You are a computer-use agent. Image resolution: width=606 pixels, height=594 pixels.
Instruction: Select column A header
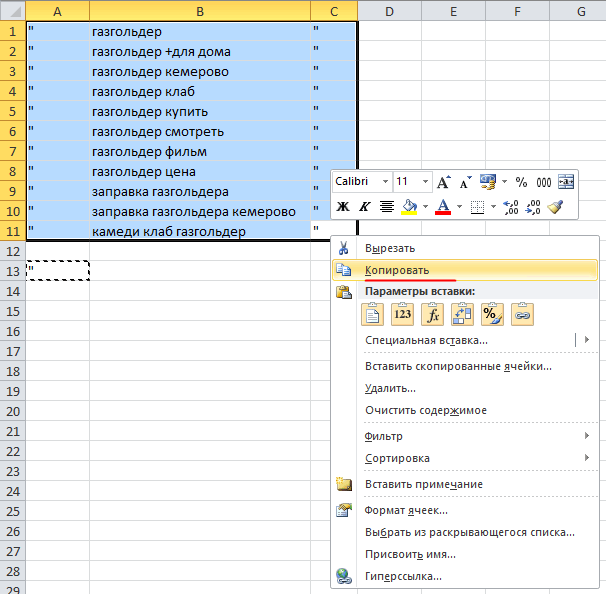pyautogui.click(x=57, y=11)
